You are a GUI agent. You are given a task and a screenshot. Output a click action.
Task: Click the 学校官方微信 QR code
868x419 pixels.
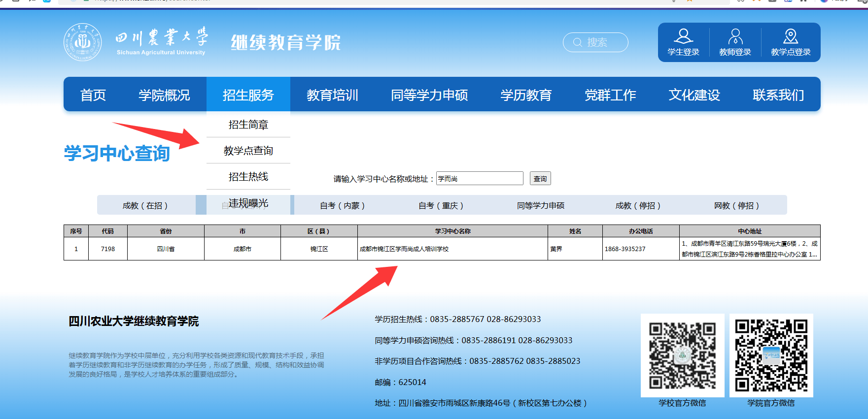click(683, 355)
